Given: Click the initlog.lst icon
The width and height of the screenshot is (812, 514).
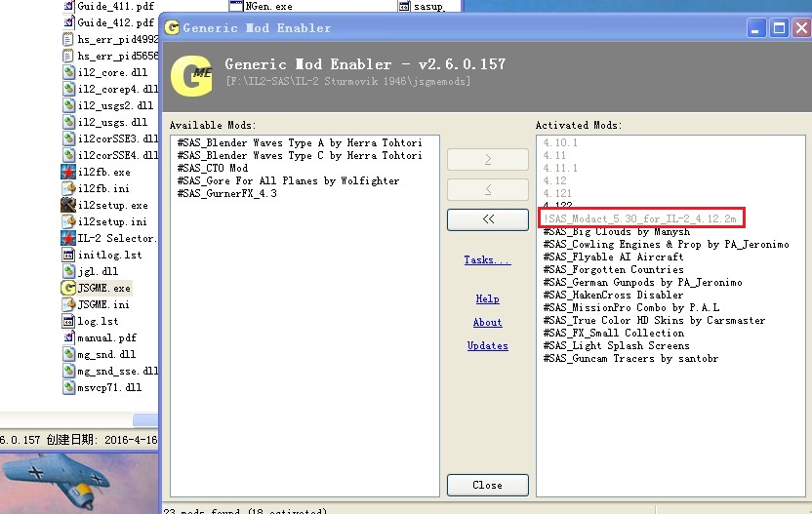Looking at the screenshot, I should pyautogui.click(x=68, y=255).
